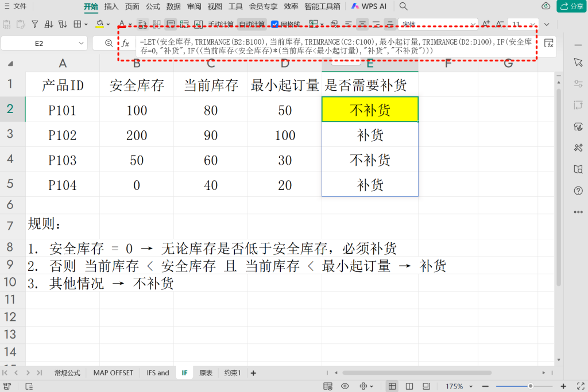Click the 分享 share button
This screenshot has width=588, height=392.
(571, 6)
